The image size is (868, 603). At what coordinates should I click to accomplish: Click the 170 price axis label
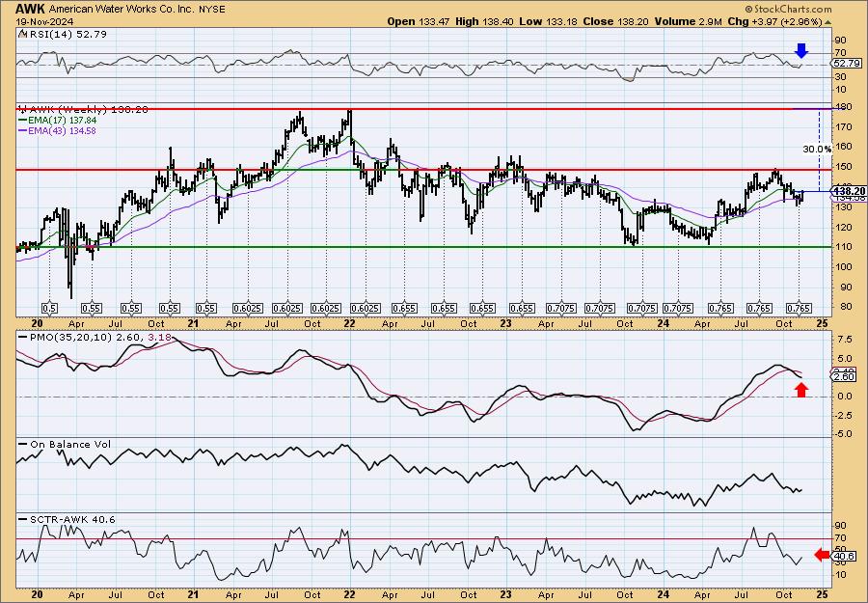844,126
